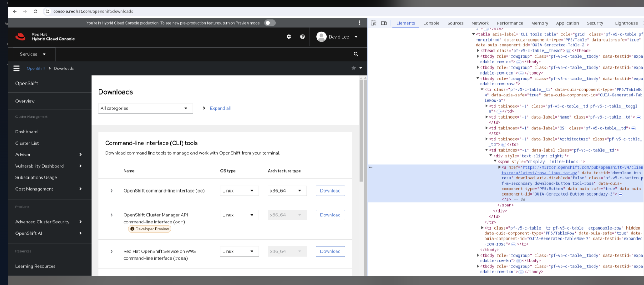Screen dimensions: 644x285
Task: Click the browser forward arrow
Action: (25, 12)
